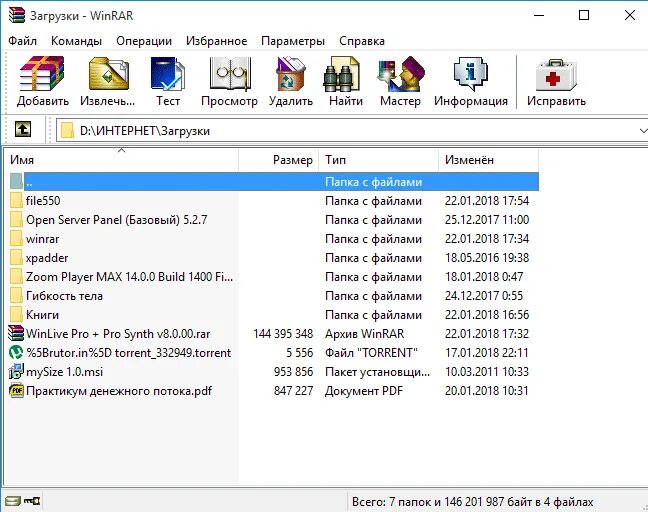Sort list by the Изменён column header

click(488, 160)
